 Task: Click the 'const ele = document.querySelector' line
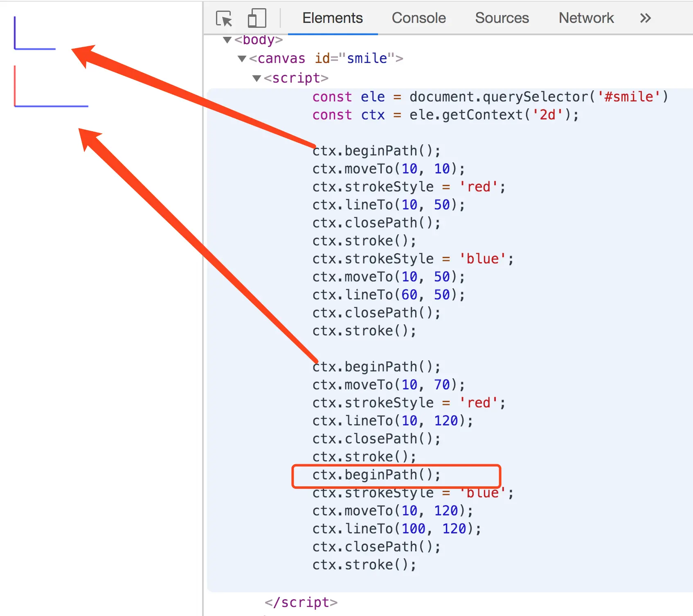point(490,97)
